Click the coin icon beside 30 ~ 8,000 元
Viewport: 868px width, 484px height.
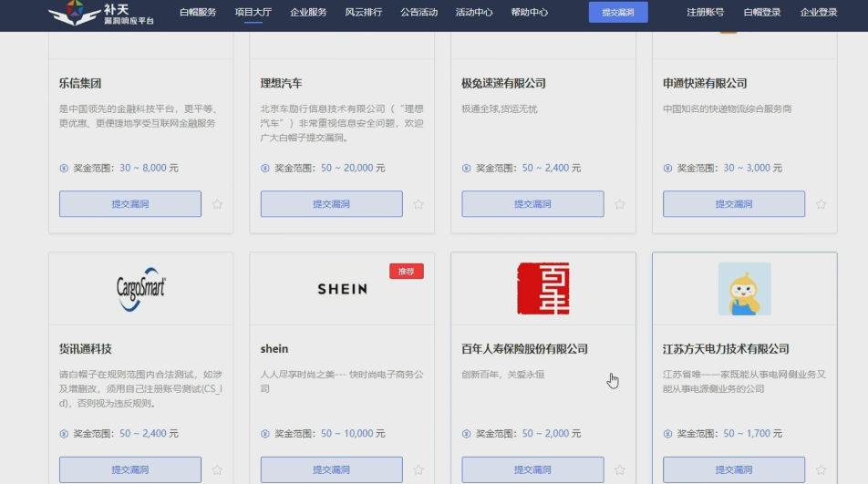(x=64, y=168)
